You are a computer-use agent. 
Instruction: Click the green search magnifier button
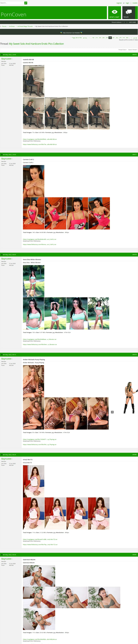(26, 3)
